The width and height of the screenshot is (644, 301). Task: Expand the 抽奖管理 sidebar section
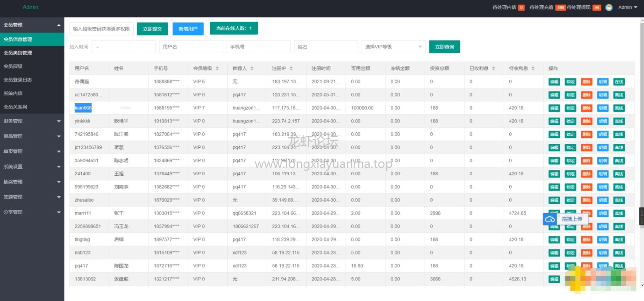click(x=32, y=182)
